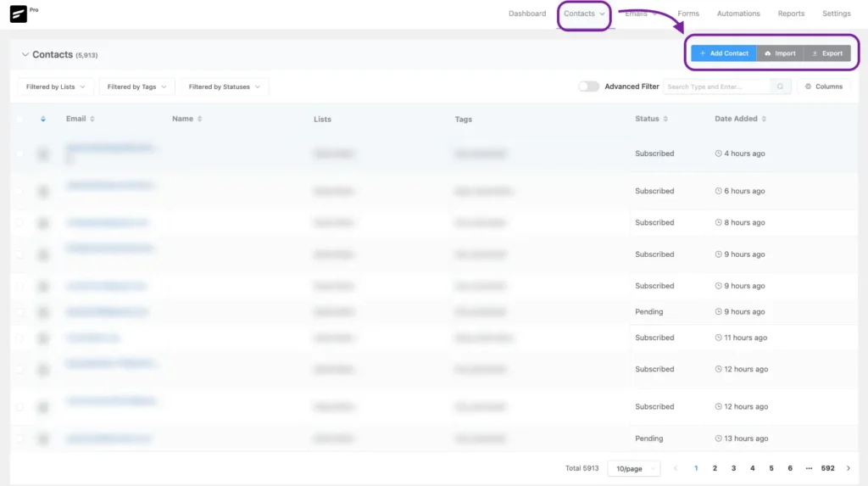Click the Import button

tap(780, 53)
